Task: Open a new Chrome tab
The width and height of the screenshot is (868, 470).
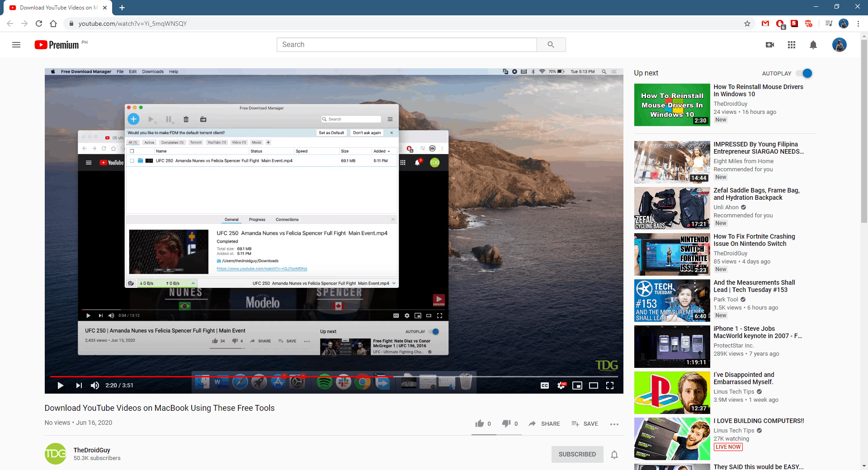Action: [x=122, y=8]
